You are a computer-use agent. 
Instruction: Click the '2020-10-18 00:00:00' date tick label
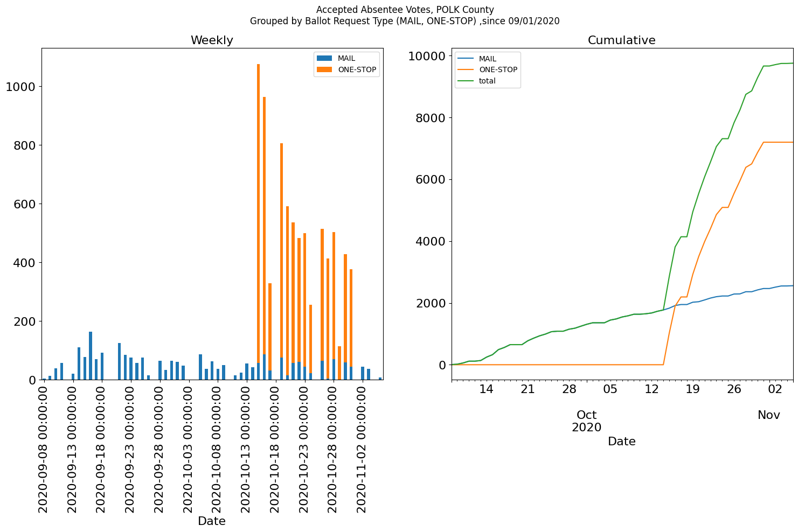[x=276, y=450]
